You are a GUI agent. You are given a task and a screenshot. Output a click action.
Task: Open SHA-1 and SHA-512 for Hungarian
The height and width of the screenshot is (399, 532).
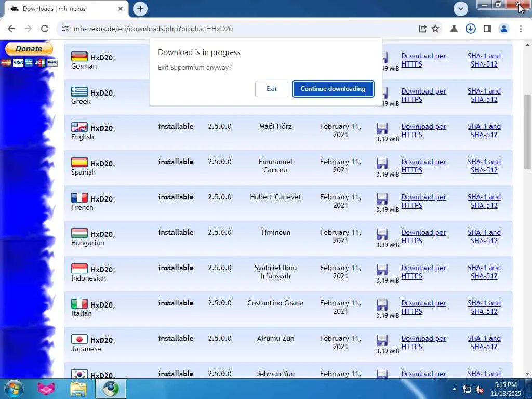tap(484, 236)
